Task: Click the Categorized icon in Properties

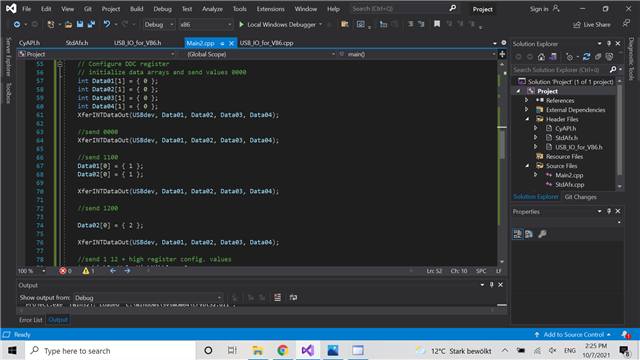Action: pyautogui.click(x=518, y=234)
